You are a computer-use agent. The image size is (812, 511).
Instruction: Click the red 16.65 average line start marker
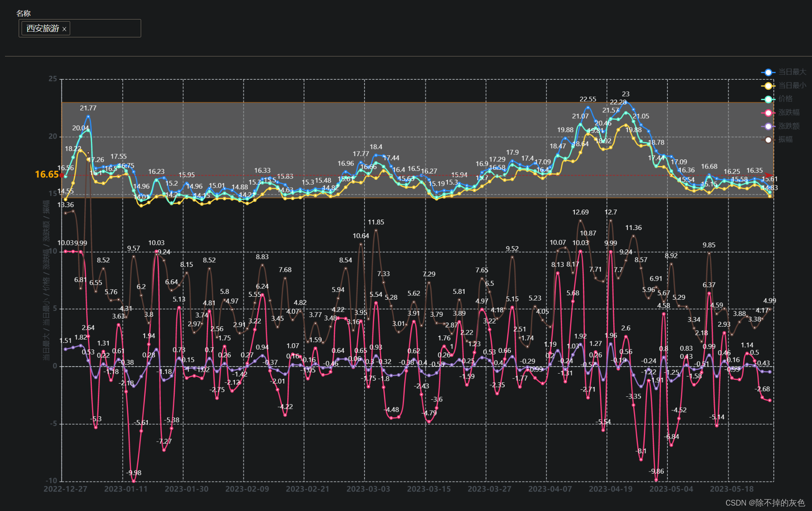click(62, 175)
